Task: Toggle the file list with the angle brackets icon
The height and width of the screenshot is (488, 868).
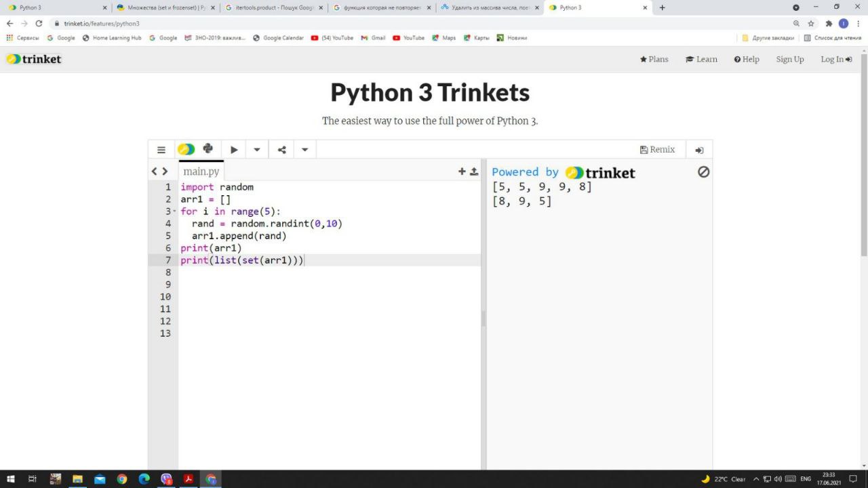Action: (159, 171)
